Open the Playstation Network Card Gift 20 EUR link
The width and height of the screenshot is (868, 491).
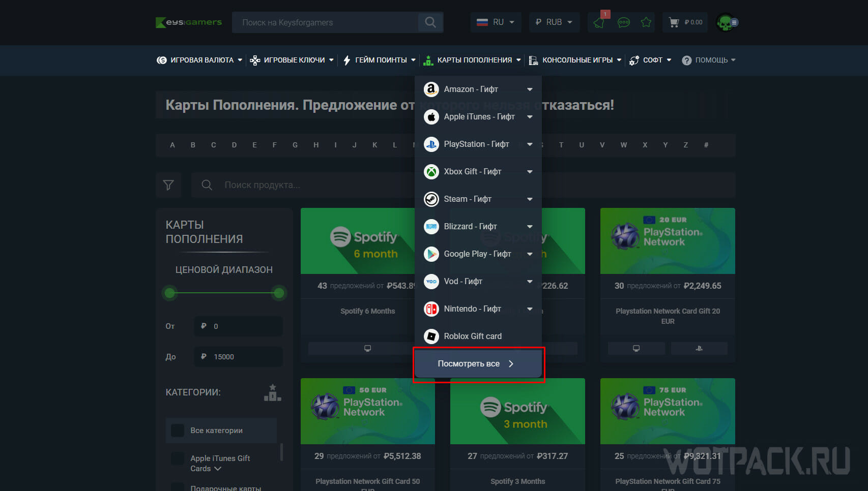[668, 316]
